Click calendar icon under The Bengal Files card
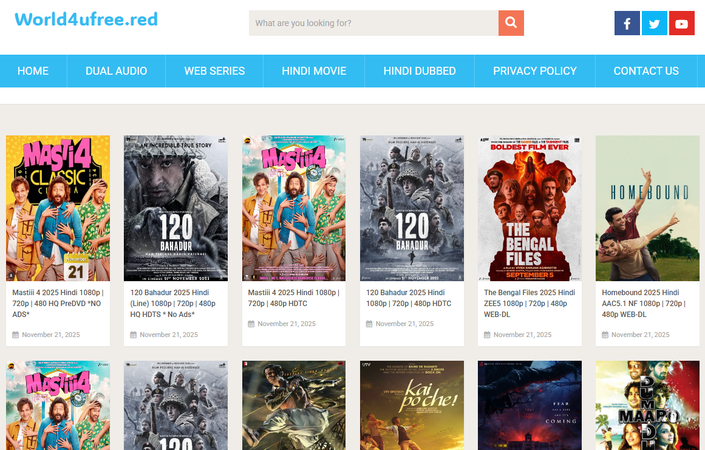This screenshot has height=450, width=705. [x=487, y=334]
